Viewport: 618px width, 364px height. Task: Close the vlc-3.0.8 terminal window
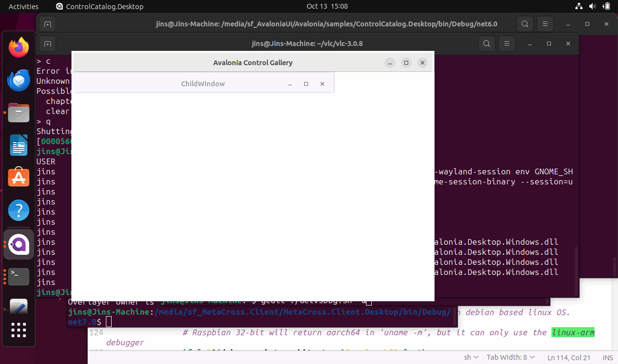point(568,44)
